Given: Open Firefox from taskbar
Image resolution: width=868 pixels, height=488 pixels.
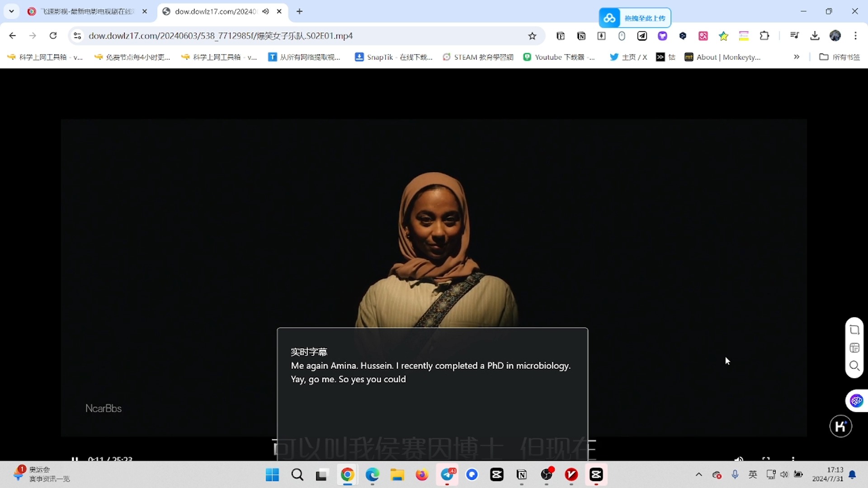Looking at the screenshot, I should (422, 474).
